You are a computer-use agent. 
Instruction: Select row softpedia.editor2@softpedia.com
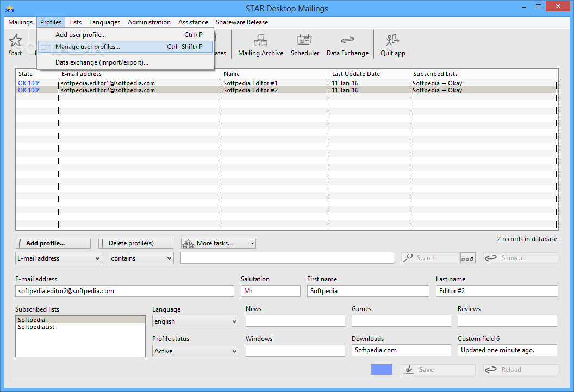click(286, 90)
